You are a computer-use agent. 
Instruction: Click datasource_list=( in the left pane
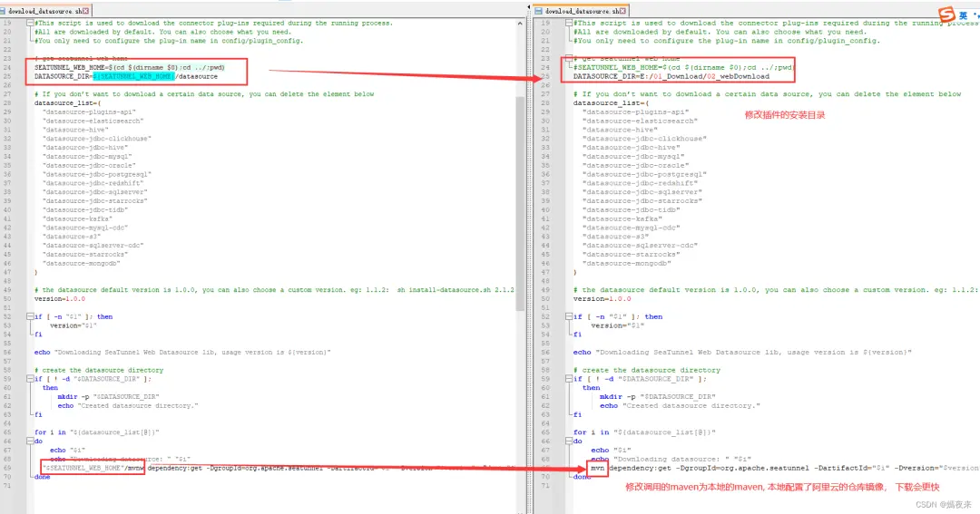67,103
